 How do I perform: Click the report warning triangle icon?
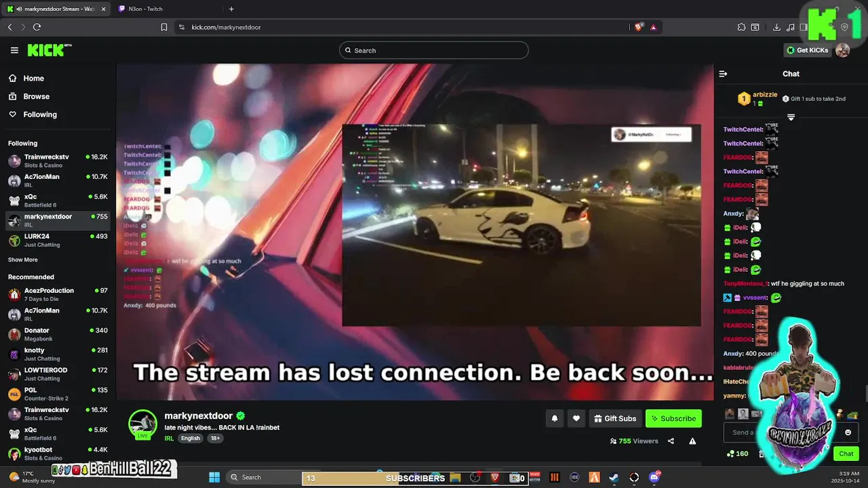tap(692, 441)
